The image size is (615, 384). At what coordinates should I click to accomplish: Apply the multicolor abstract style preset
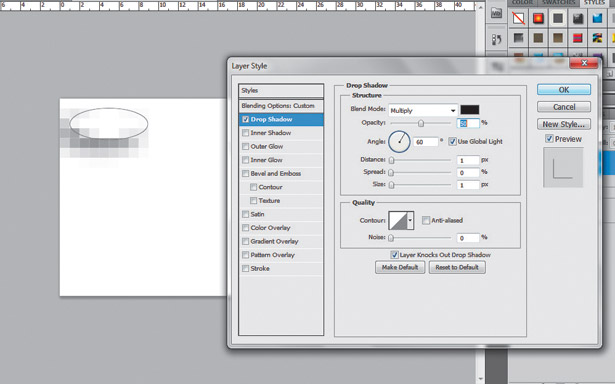597,38
